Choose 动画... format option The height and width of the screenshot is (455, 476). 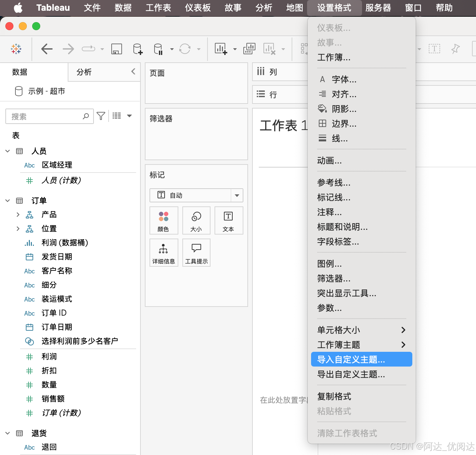tap(361, 160)
